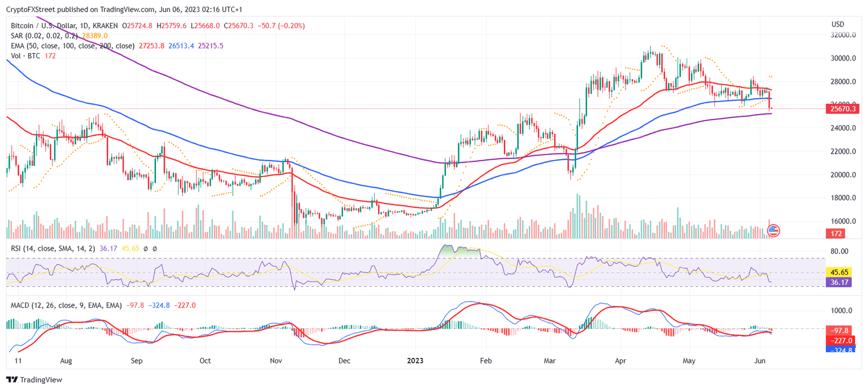Click the 2023 label on the time axis
Viewport: 868px width, 390px height.
[416, 360]
